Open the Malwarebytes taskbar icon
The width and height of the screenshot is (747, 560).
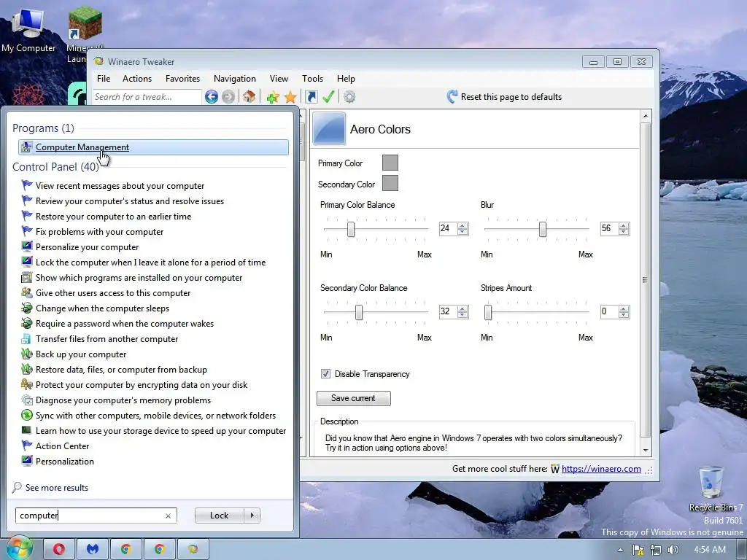click(93, 549)
